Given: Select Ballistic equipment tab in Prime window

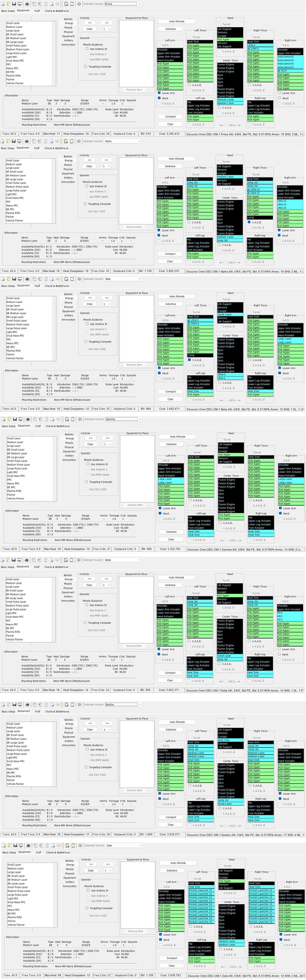Looking at the screenshot, I should [x=68, y=19].
